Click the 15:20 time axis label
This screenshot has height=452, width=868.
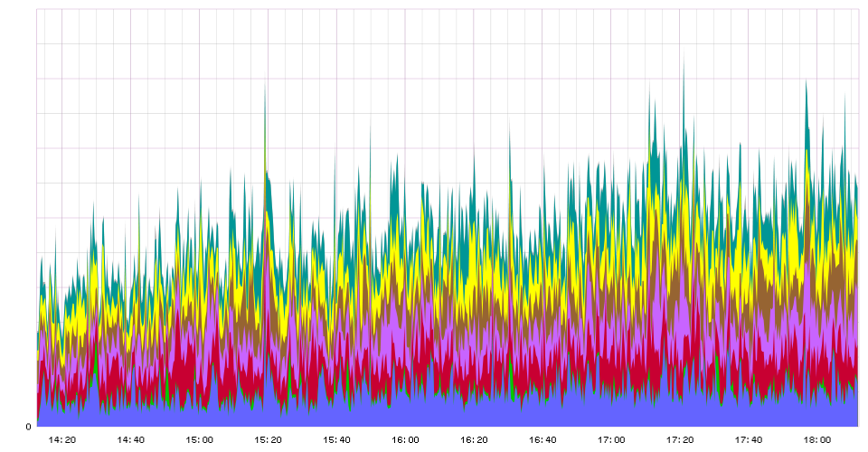pyautogui.click(x=269, y=440)
